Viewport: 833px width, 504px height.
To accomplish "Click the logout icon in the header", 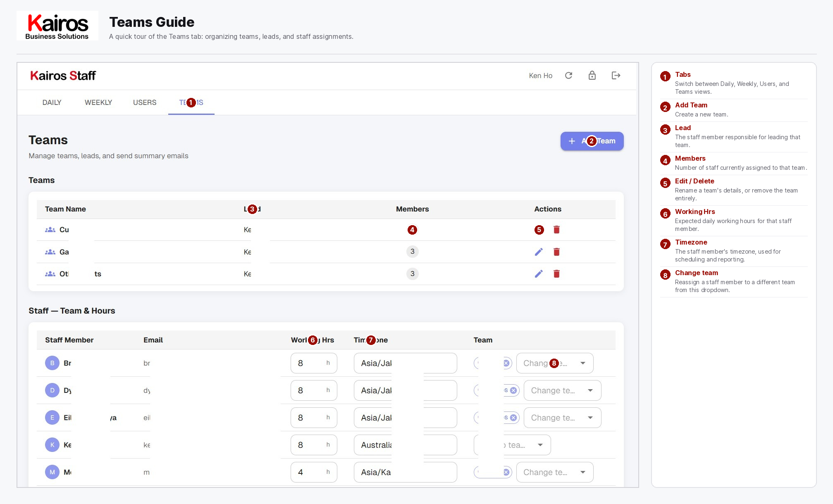I will tap(616, 75).
